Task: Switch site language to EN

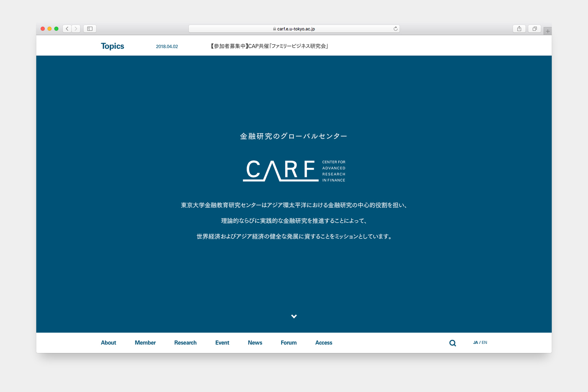Action: (485, 342)
